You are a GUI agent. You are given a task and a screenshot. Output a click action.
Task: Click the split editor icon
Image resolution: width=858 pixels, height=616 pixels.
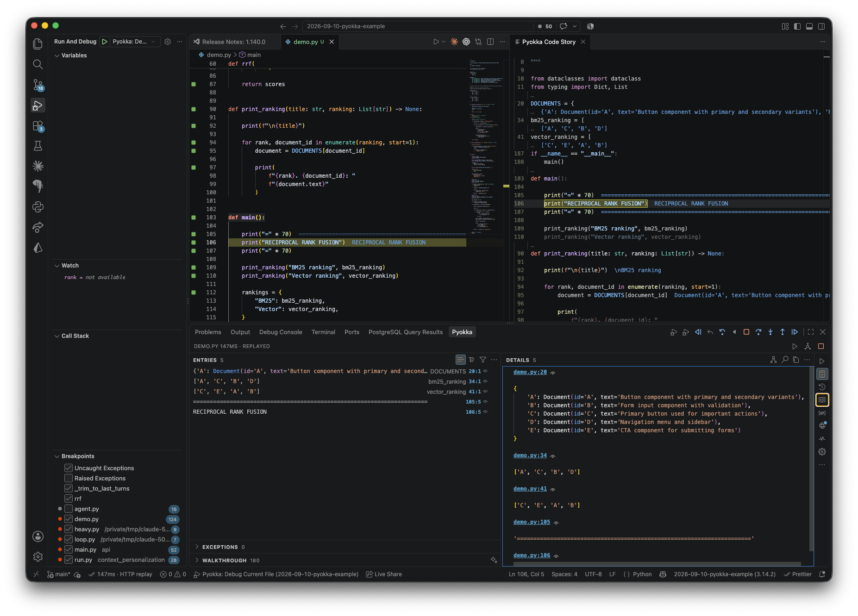(x=490, y=42)
